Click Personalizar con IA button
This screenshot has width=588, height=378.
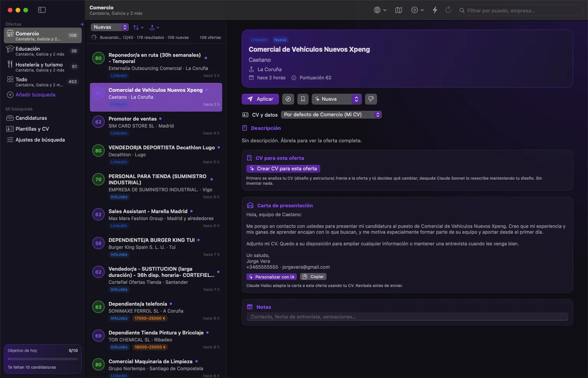[272, 277]
